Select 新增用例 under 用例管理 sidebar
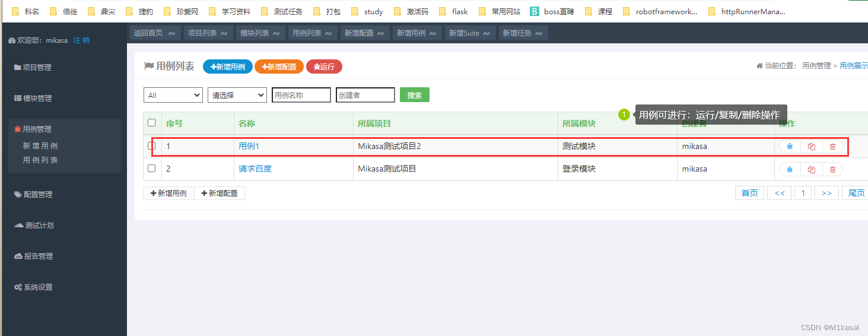Screen dimensions: 868x336 coord(40,146)
